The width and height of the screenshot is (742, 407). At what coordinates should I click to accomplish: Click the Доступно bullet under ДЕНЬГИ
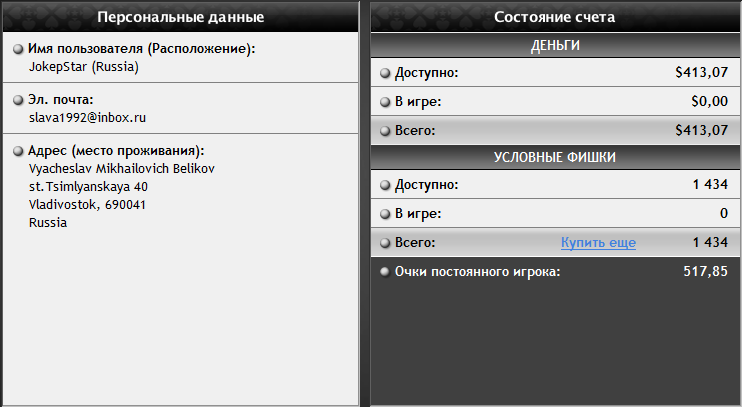385,72
